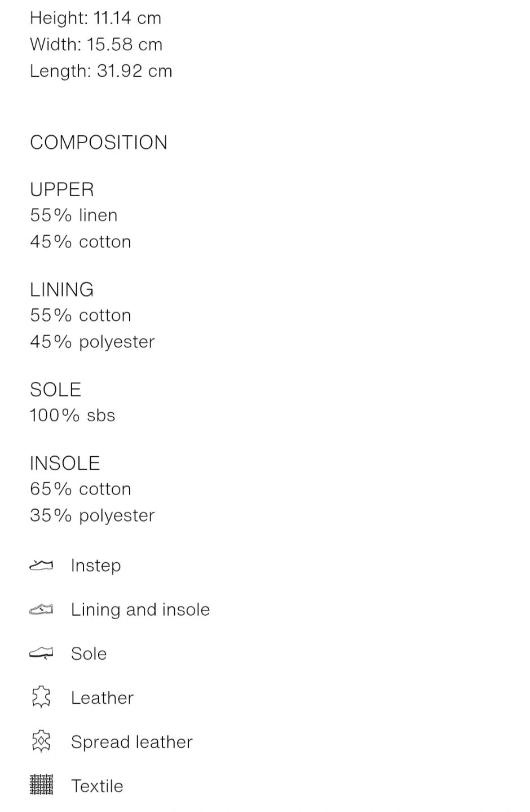Click the COMPOSITION heading
The width and height of the screenshot is (530, 812).
99,142
